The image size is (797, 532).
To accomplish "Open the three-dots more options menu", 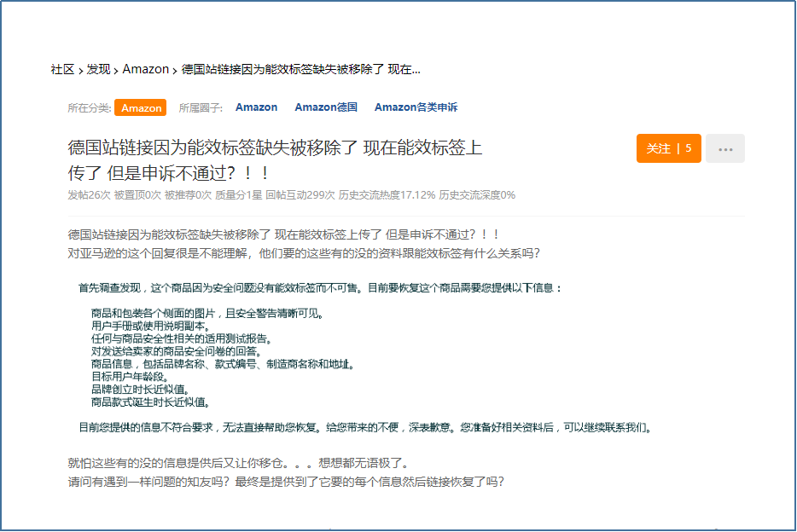I will click(725, 148).
